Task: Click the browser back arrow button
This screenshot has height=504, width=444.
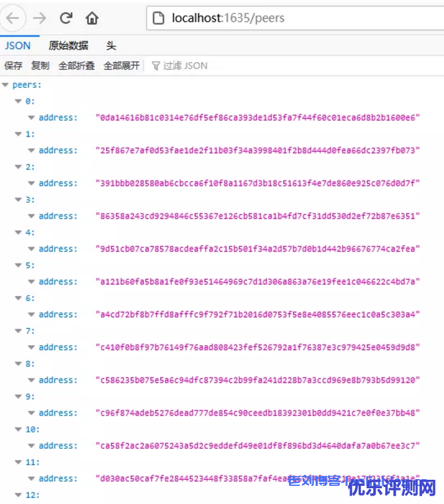Action: click(13, 18)
